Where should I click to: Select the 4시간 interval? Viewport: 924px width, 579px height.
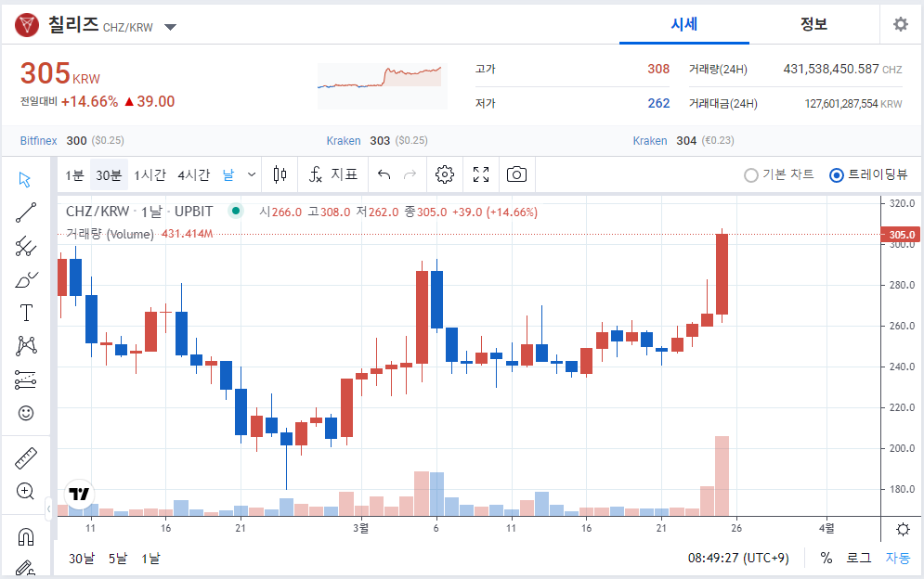[x=194, y=175]
